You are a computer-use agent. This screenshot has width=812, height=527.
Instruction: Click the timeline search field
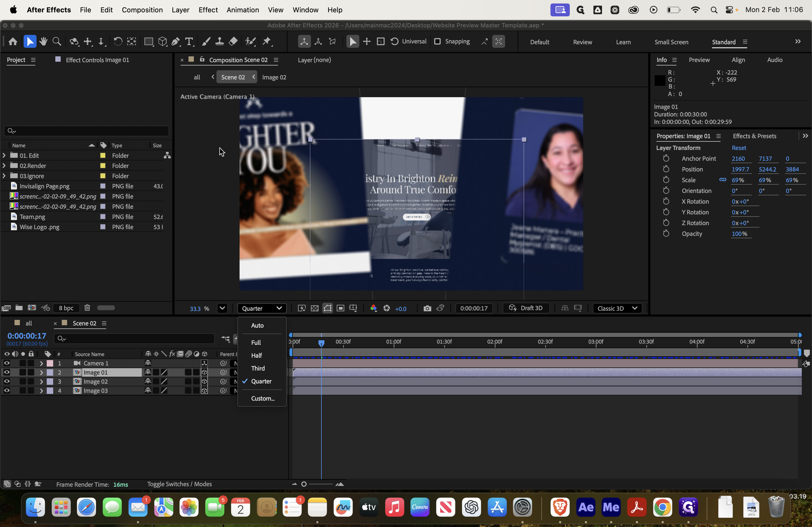tap(135, 338)
